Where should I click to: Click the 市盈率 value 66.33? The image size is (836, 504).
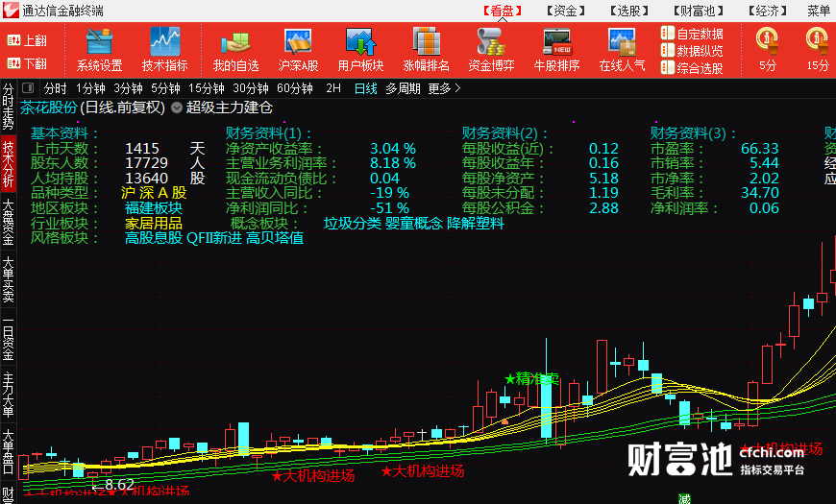[x=760, y=148]
